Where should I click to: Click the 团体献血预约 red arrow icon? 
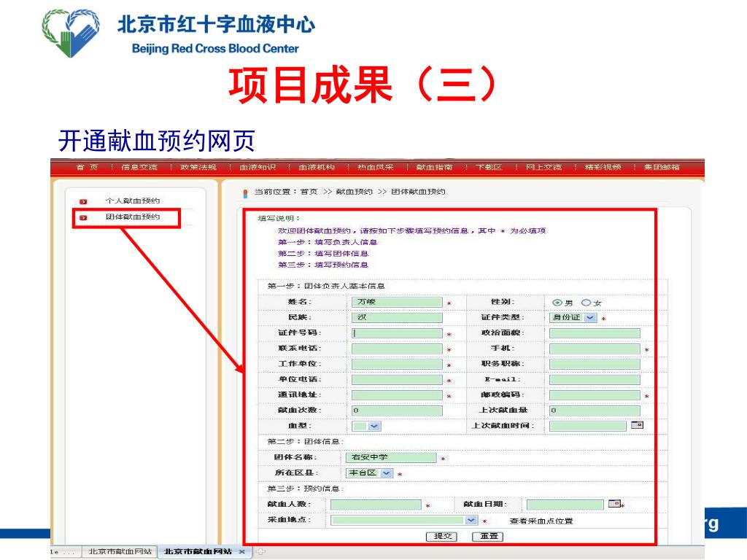point(83,217)
